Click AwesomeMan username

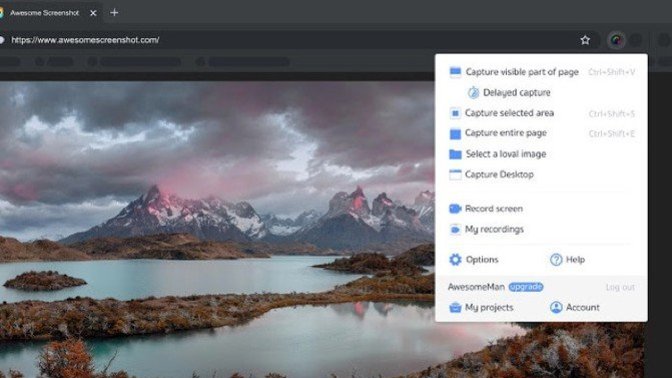[x=476, y=287]
